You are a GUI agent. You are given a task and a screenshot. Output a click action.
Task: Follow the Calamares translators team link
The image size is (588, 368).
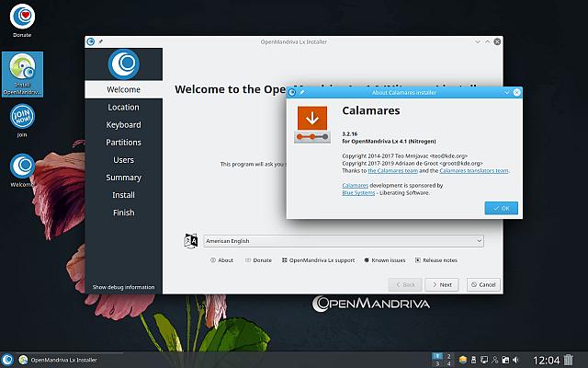[x=474, y=170]
